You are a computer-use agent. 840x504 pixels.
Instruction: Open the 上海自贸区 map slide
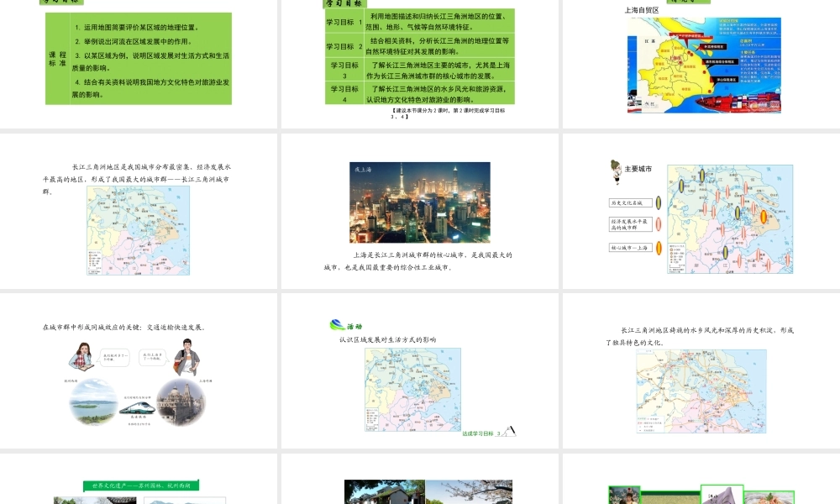(x=701, y=64)
